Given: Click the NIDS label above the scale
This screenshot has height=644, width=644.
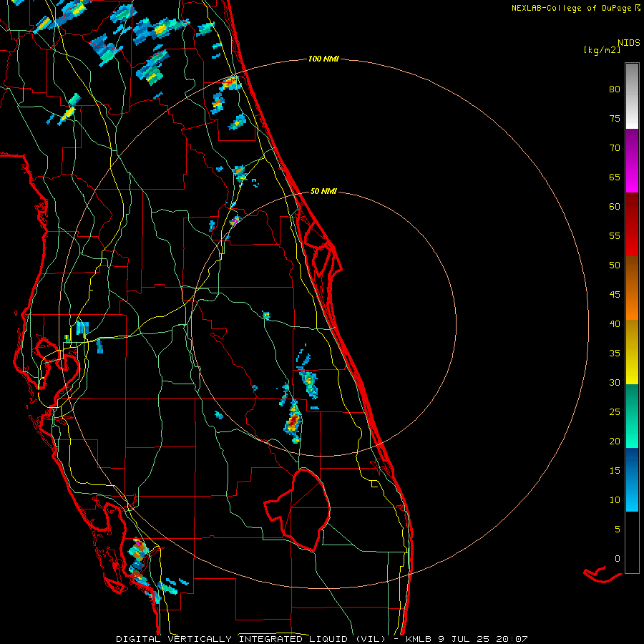Looking at the screenshot, I should 629,43.
